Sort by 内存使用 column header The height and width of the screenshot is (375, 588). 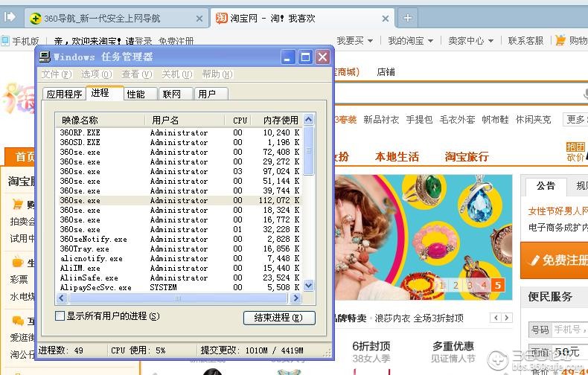coord(278,120)
